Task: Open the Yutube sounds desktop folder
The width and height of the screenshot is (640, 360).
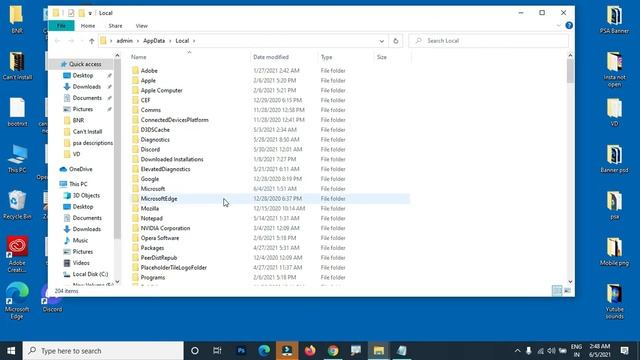Action: coord(614,301)
